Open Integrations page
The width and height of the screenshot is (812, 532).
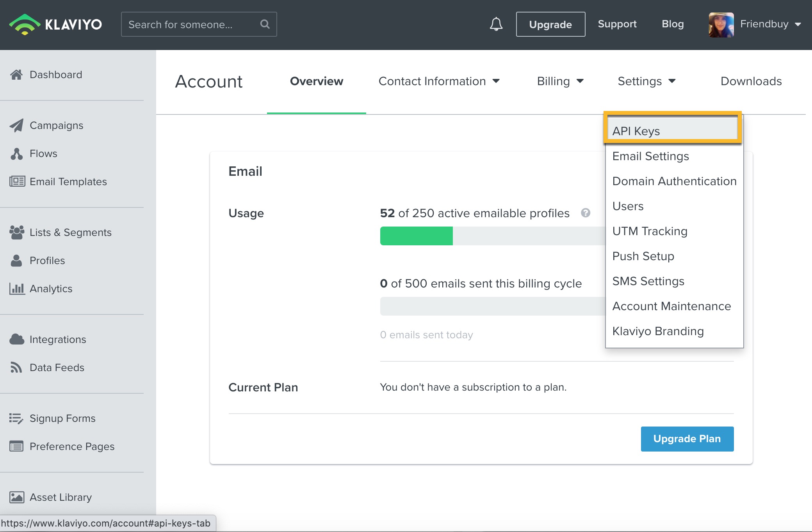pyautogui.click(x=58, y=339)
